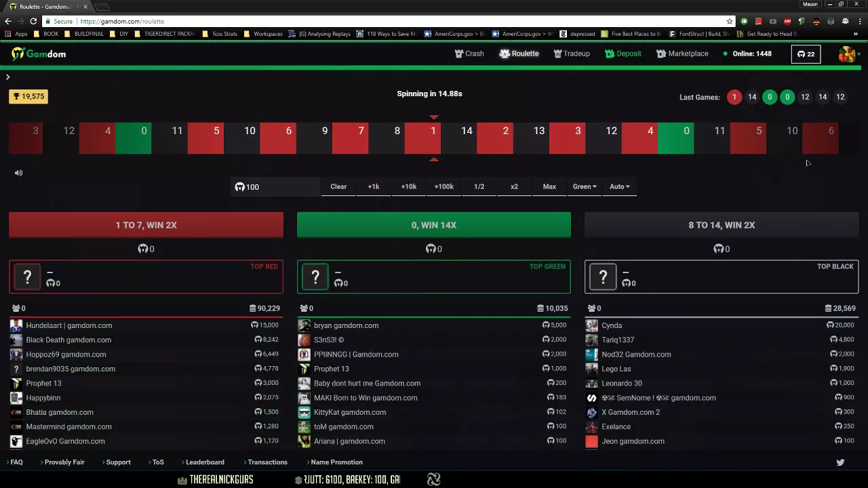Show more bookmarks with chevron
This screenshot has height=488, width=868.
coord(856,34)
